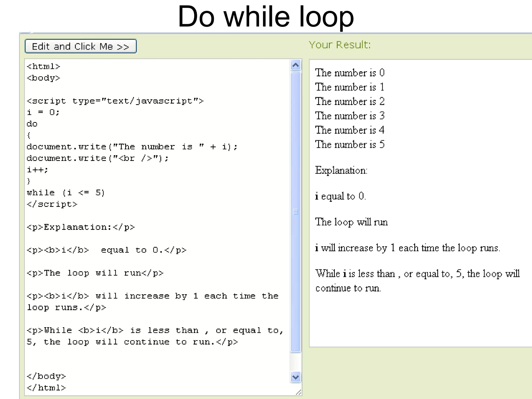
Task: Click the Edit and Click Me button
Action: click(81, 46)
